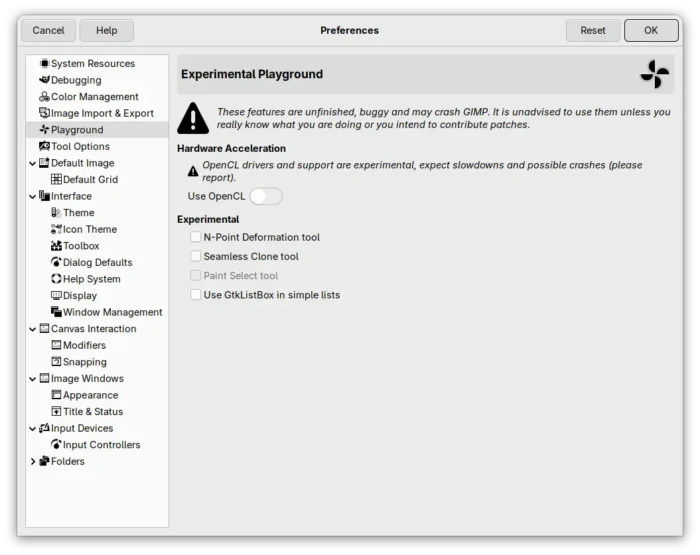
Task: Click OK to confirm preferences
Action: [x=651, y=30]
